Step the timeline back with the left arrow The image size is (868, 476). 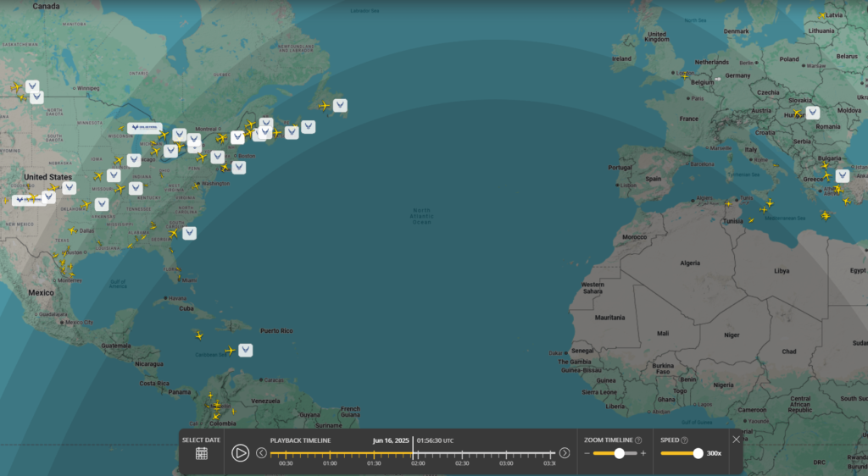point(261,453)
